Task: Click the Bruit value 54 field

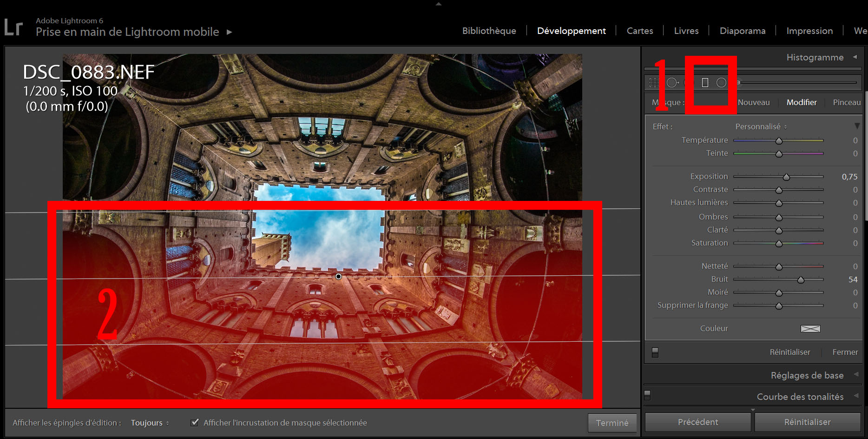Action: tap(853, 279)
